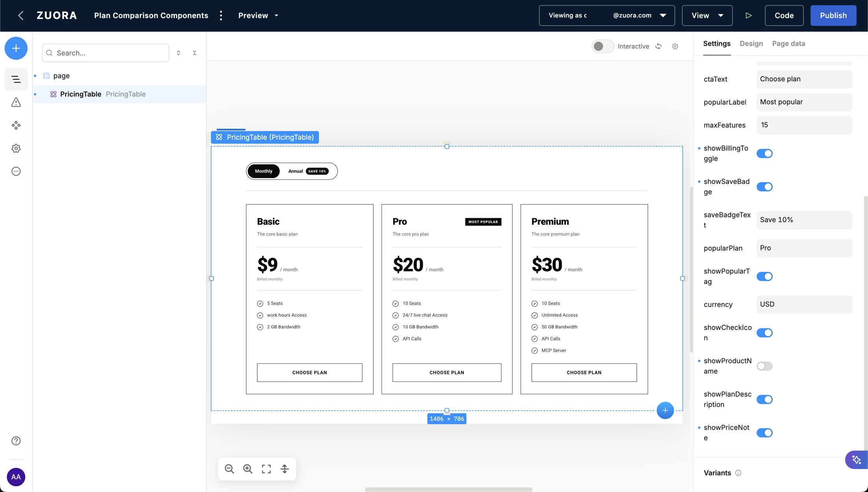Click Choose Plan on the Pro card
868x492 pixels.
pos(447,372)
